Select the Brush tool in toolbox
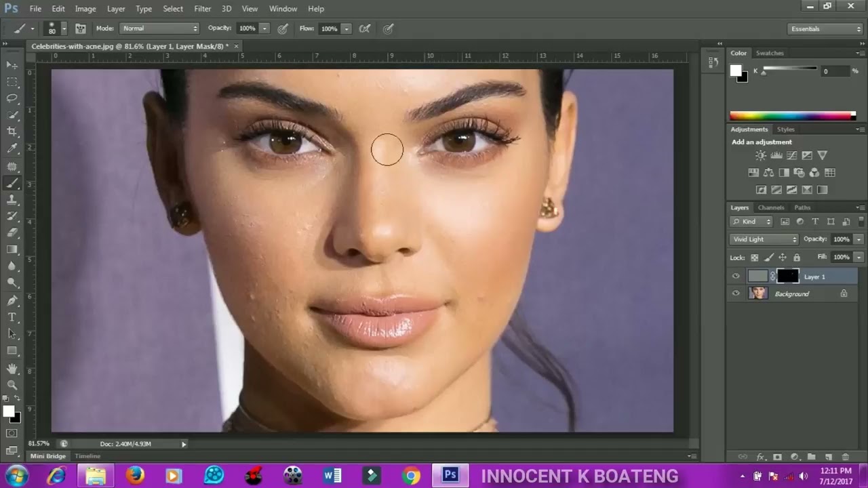This screenshot has height=488, width=868. (x=12, y=183)
